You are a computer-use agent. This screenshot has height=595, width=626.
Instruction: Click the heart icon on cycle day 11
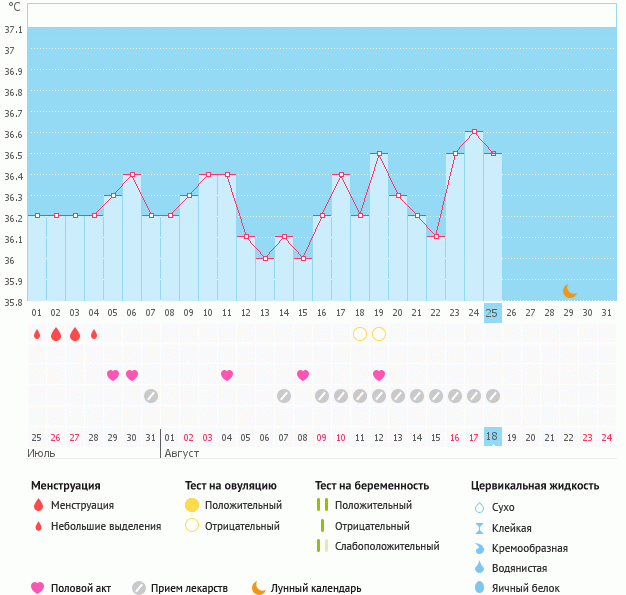click(227, 375)
